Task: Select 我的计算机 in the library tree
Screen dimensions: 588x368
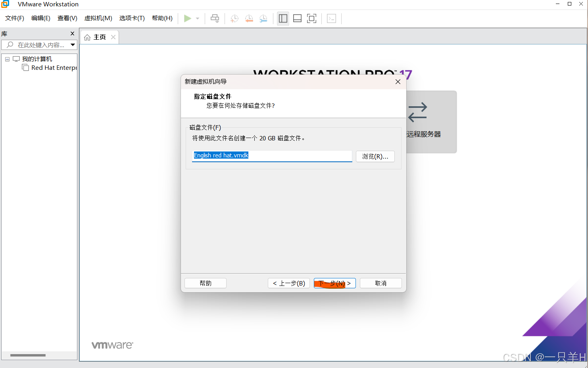Action: [37, 59]
